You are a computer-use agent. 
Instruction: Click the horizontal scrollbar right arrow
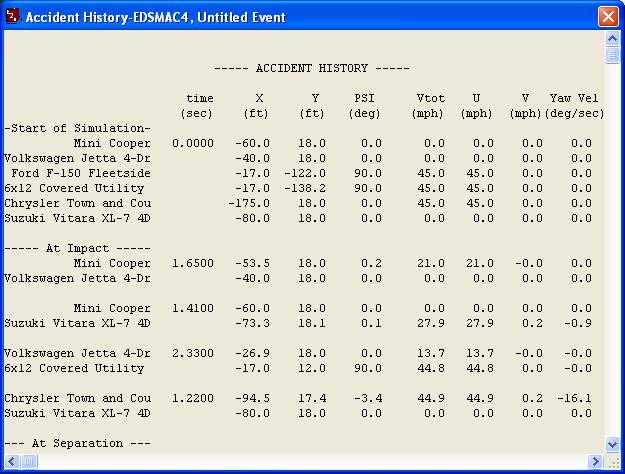596,461
